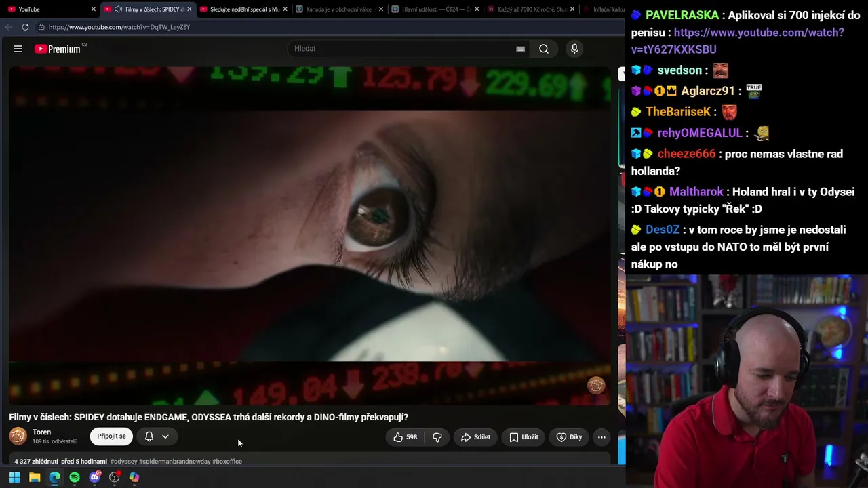Click the magnifier search button
The image size is (868, 488).
click(x=544, y=49)
